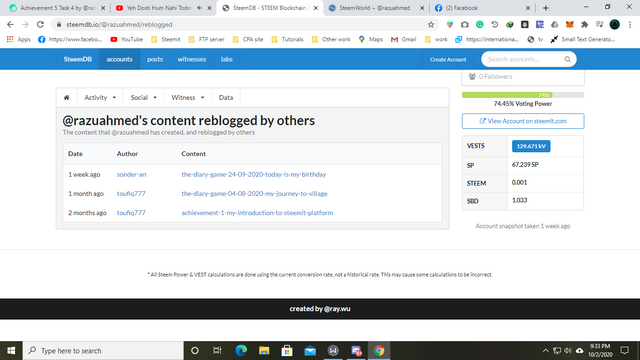
Task: Open author sonder-an link
Action: 131,174
